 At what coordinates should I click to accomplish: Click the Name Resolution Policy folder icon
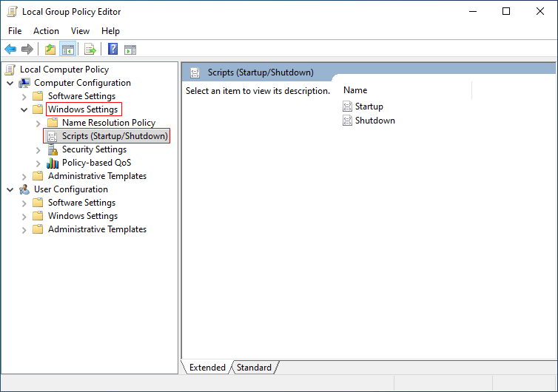coord(53,123)
